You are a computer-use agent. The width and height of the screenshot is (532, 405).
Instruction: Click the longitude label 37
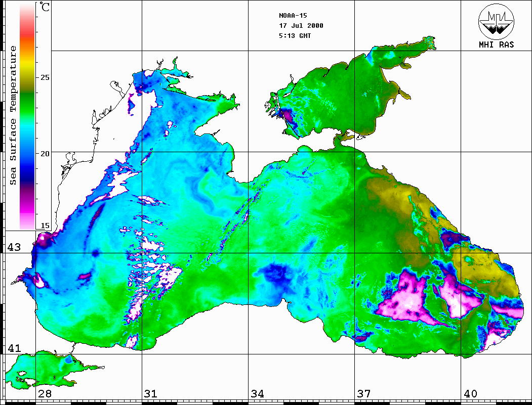pos(364,394)
